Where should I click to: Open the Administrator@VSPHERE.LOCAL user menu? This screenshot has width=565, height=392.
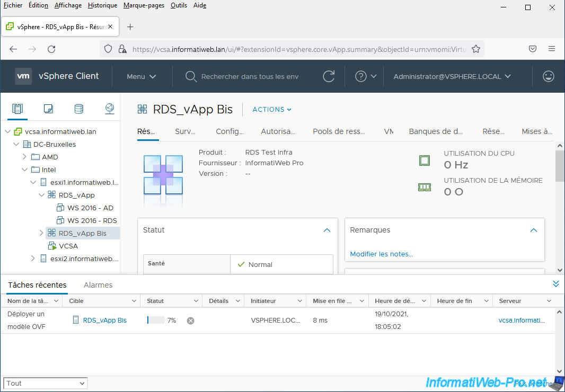coord(452,76)
